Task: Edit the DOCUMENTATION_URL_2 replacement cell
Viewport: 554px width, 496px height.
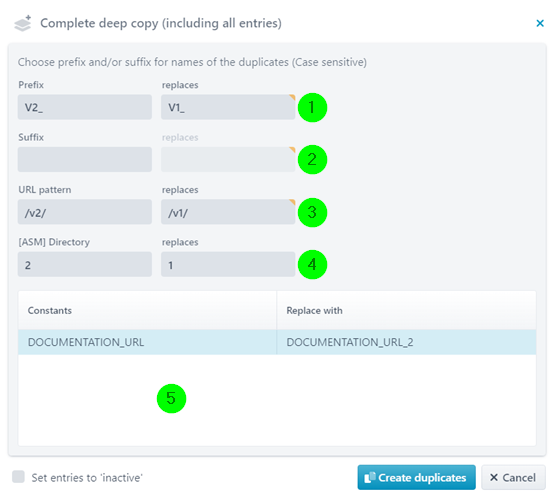Action: 406,342
